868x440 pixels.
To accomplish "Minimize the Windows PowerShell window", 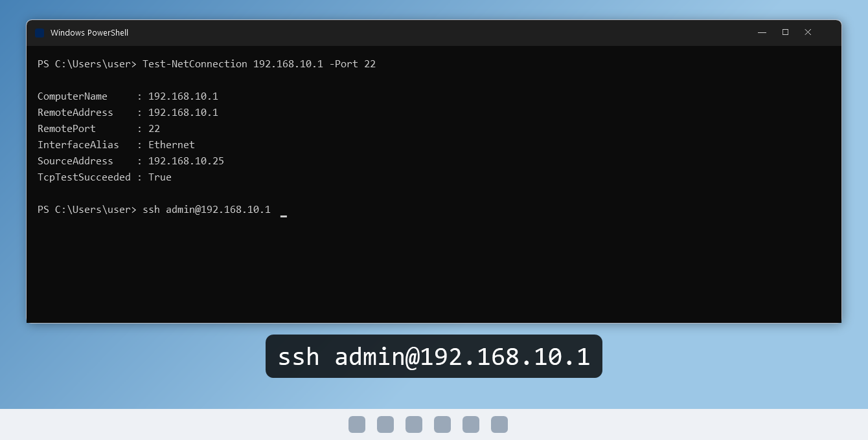I will coord(762,32).
